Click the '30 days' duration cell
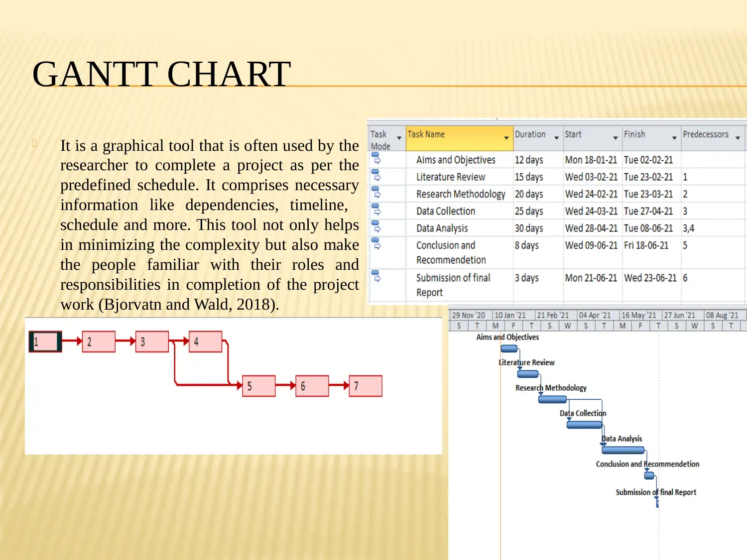The height and width of the screenshot is (560, 747). [x=538, y=228]
